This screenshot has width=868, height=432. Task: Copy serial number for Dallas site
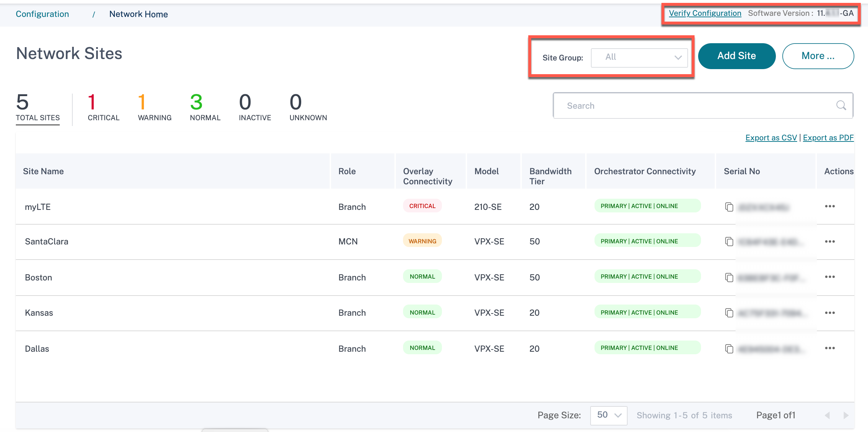point(729,349)
